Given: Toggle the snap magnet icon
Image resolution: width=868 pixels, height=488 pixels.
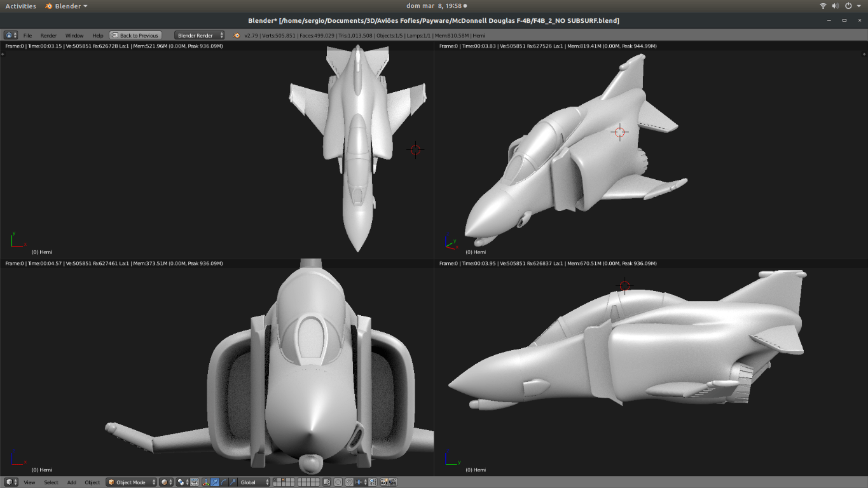Looking at the screenshot, I should tap(349, 482).
